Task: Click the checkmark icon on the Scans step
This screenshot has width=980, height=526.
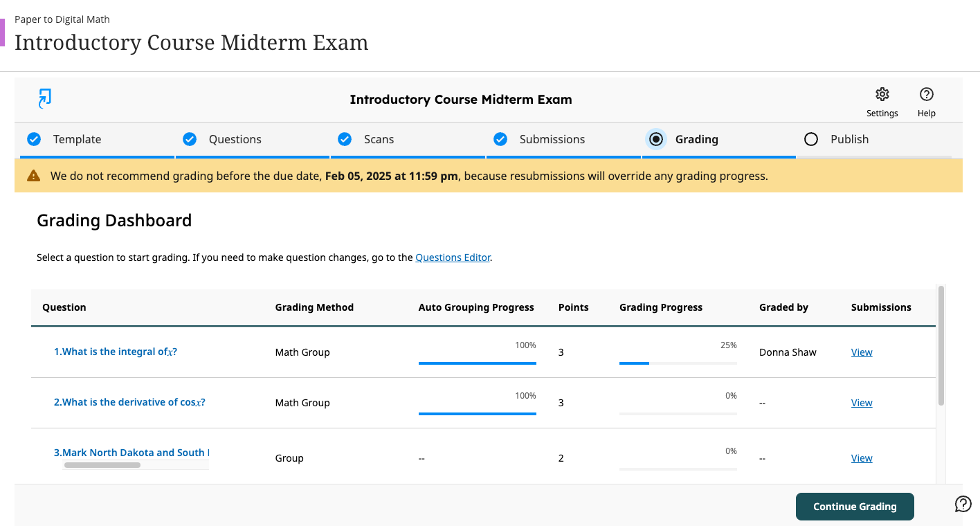Action: 344,139
